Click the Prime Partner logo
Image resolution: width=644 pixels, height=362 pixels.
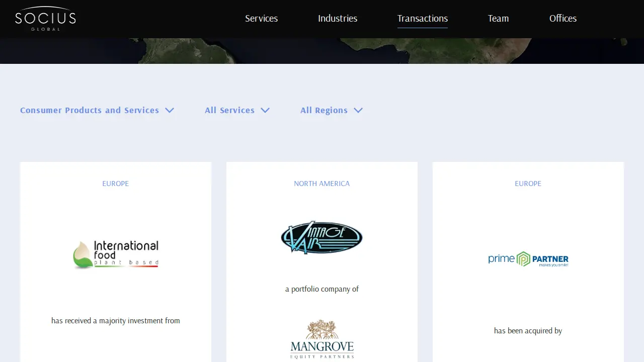tap(528, 259)
